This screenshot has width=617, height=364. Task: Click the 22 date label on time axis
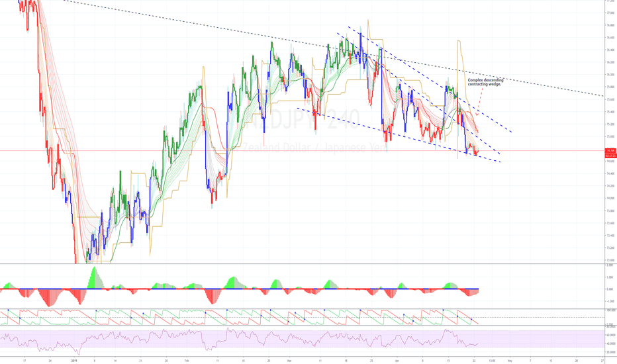(x=474, y=361)
